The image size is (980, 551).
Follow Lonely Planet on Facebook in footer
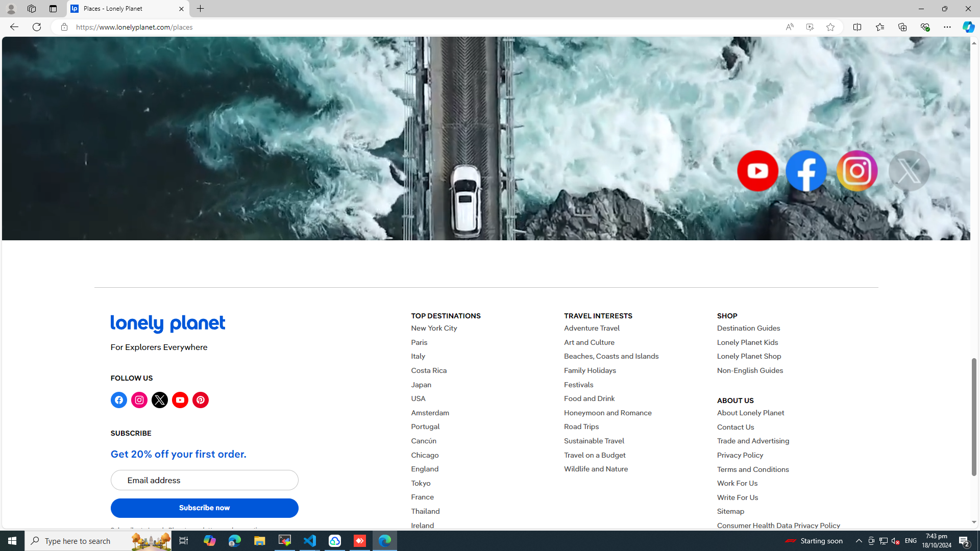coord(119,400)
